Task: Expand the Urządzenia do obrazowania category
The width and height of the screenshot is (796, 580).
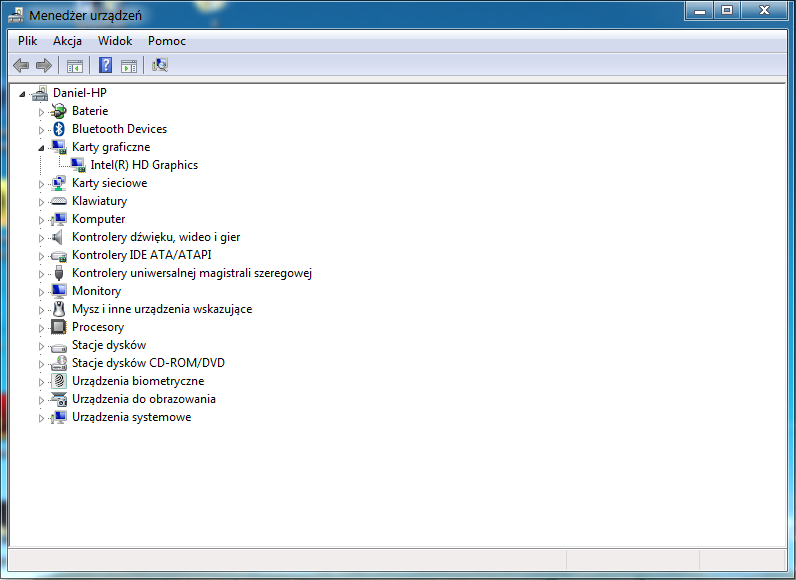Action: [41, 400]
